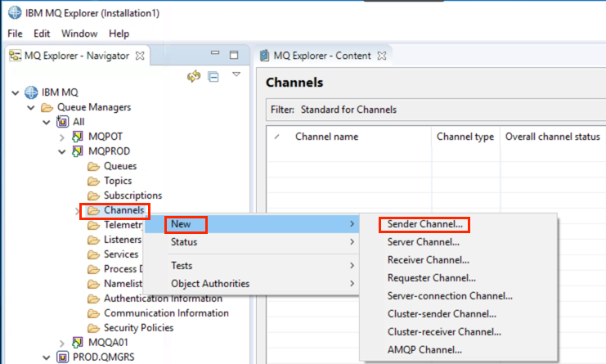Open the Edit menu
606x364 pixels.
tap(42, 34)
